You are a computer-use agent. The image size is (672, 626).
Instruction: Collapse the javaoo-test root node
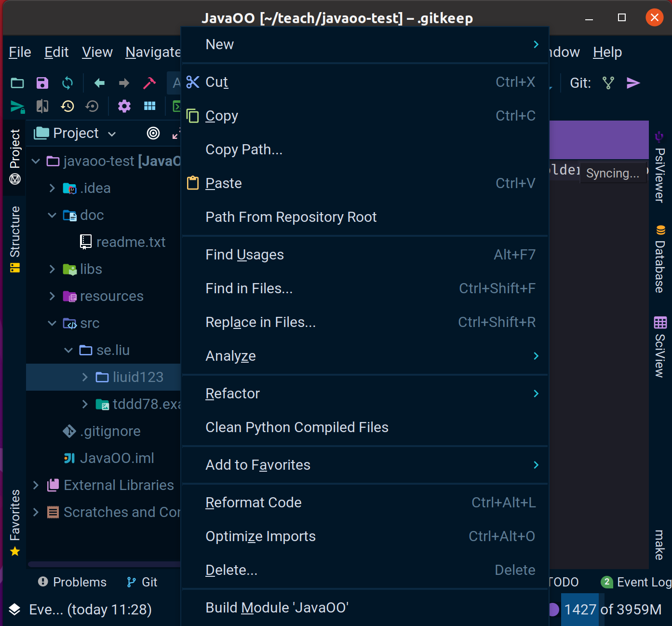click(36, 161)
